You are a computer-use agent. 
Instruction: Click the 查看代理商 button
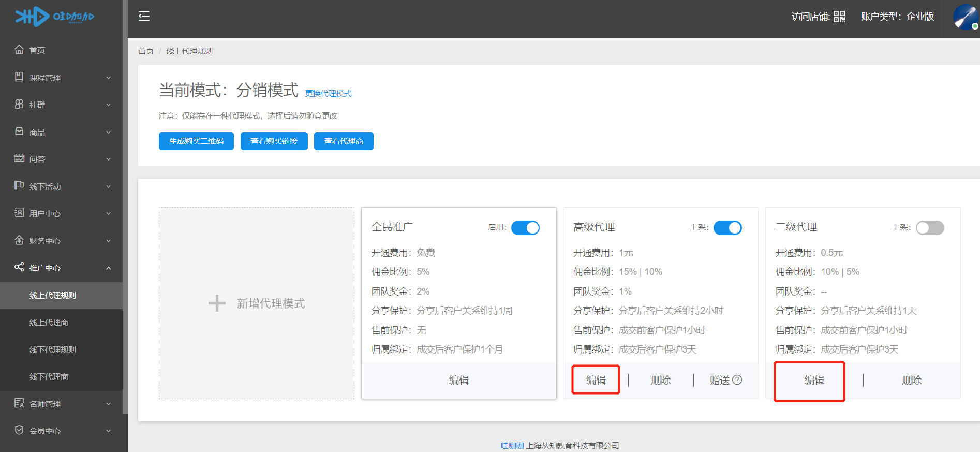[344, 141]
